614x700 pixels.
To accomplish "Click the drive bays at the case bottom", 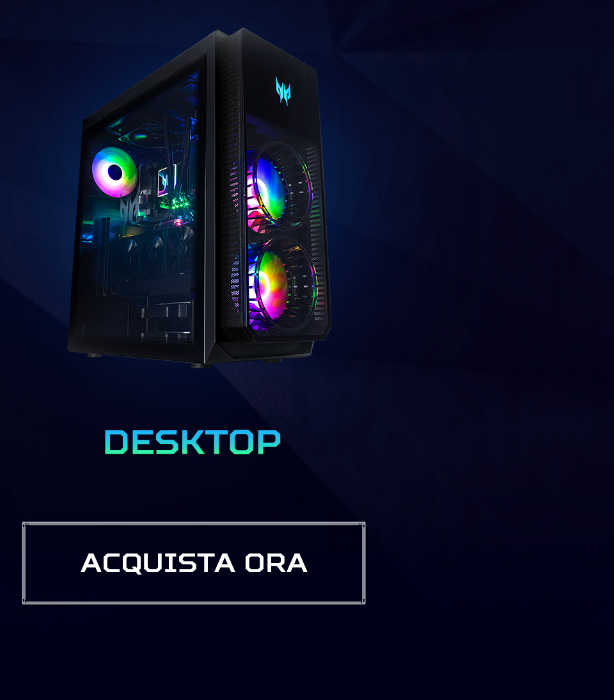I will (166, 316).
